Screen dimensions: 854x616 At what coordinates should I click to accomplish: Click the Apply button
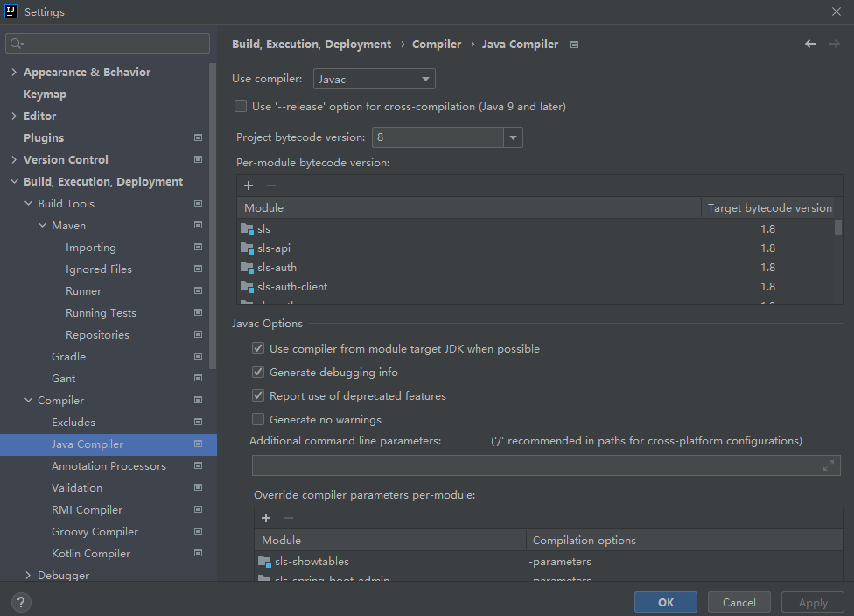point(813,602)
